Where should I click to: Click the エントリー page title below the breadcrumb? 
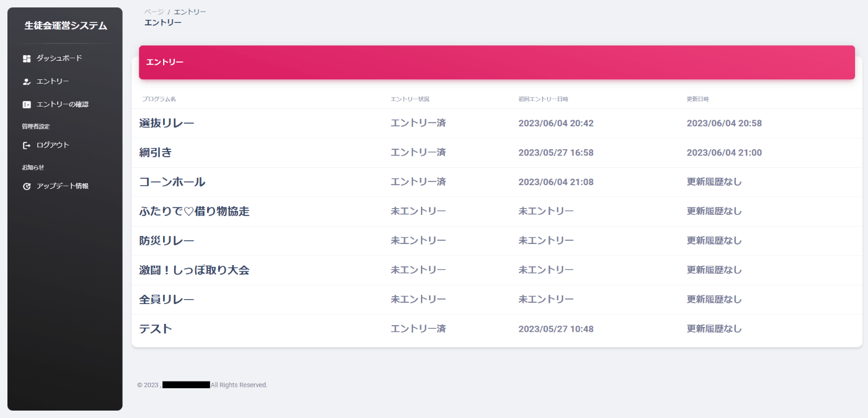click(163, 22)
